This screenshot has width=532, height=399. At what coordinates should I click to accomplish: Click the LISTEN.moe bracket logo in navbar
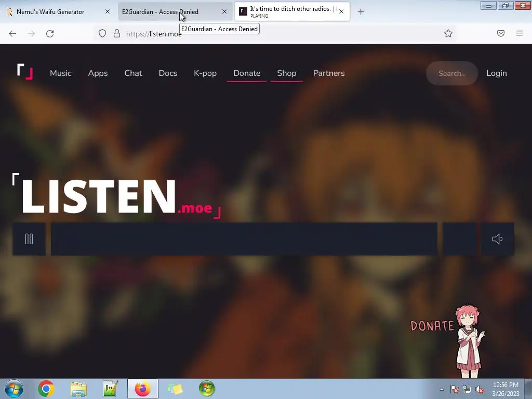tap(25, 72)
